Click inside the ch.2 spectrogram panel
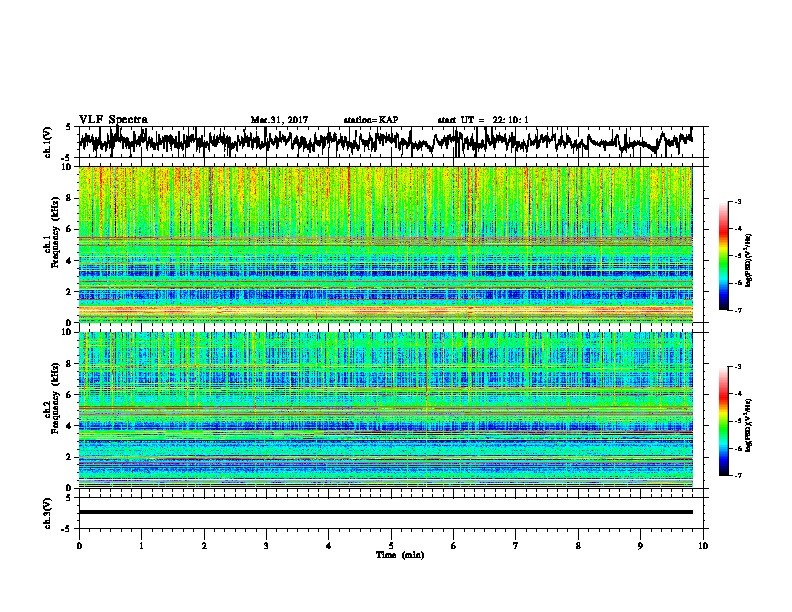This screenshot has height=612, width=792. click(385, 410)
